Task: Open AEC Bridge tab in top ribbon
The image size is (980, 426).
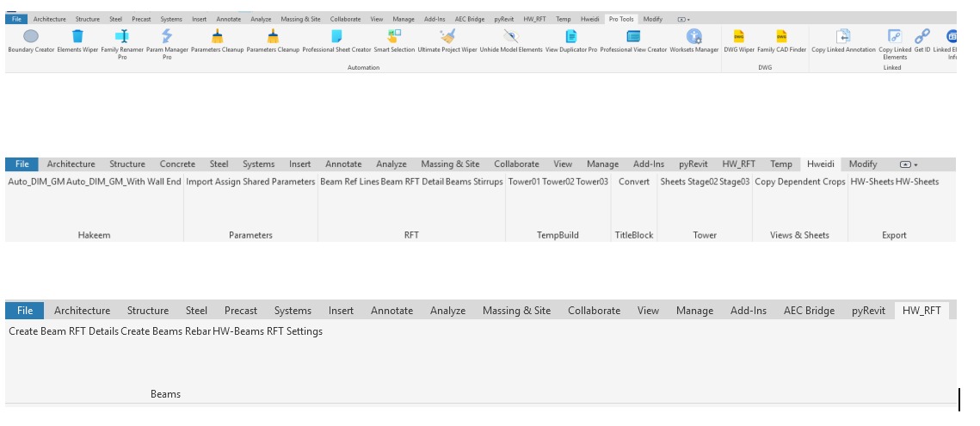Action: coord(470,20)
